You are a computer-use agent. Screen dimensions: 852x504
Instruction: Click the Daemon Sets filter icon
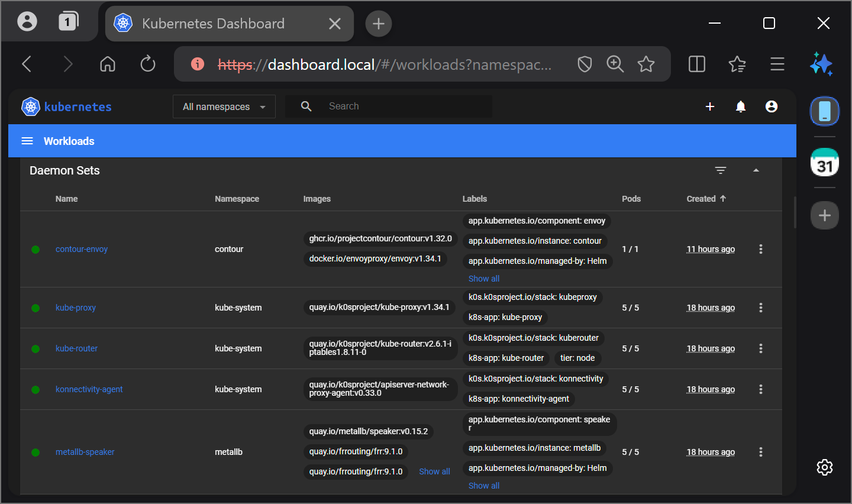click(x=720, y=170)
